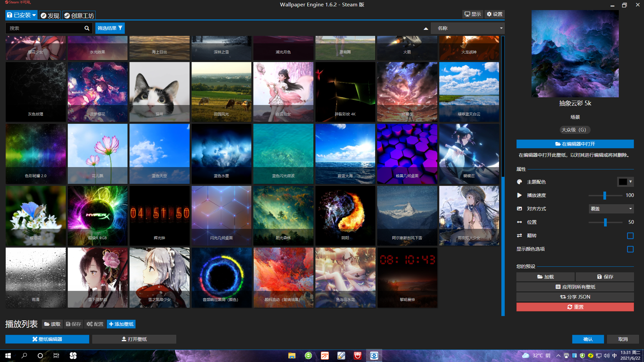Screen dimensions: 644x362
Task: Enable the 翻转 flip checkbox
Action: point(630,236)
